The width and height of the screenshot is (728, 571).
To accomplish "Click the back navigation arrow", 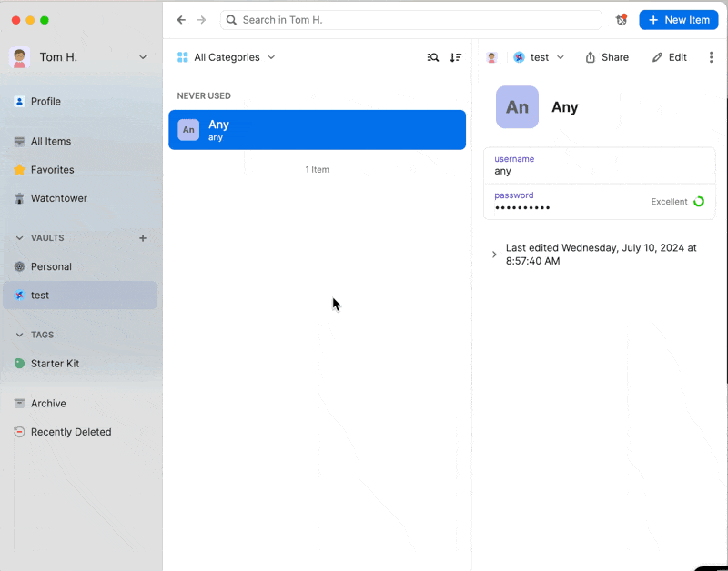I will tap(181, 20).
